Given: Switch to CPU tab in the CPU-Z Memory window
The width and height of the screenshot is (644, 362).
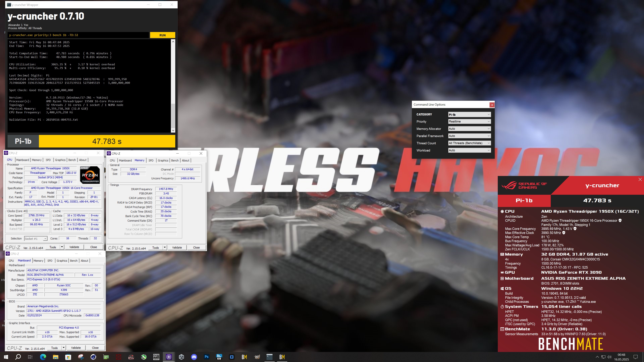Looking at the screenshot, I should (x=113, y=161).
